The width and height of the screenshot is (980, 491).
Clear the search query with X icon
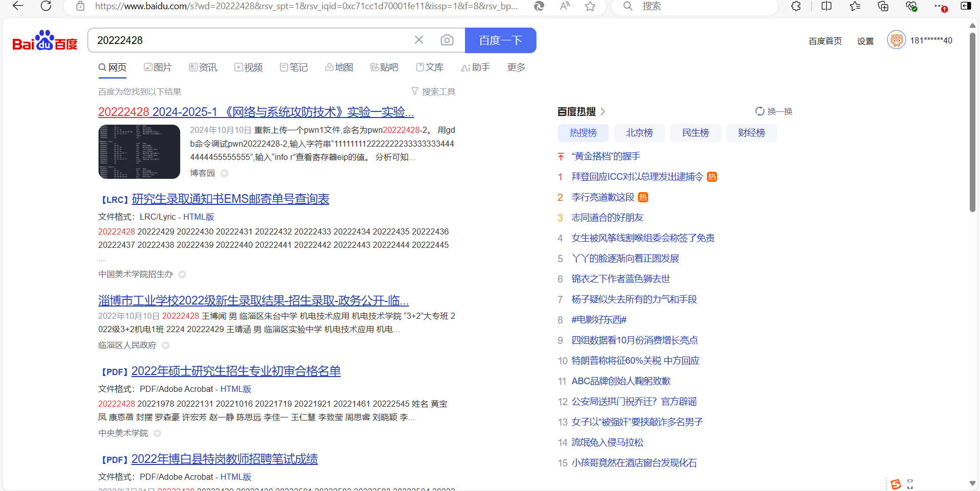pos(419,40)
